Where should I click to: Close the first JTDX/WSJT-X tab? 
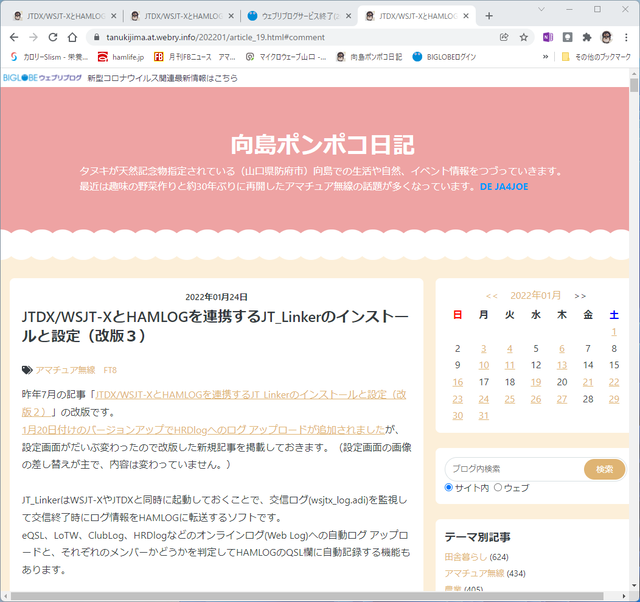pyautogui.click(x=113, y=16)
